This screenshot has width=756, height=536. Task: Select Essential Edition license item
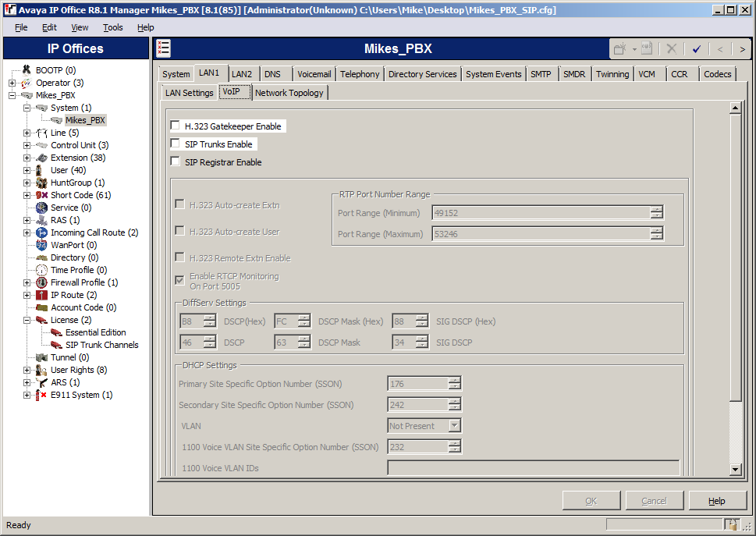tap(95, 332)
